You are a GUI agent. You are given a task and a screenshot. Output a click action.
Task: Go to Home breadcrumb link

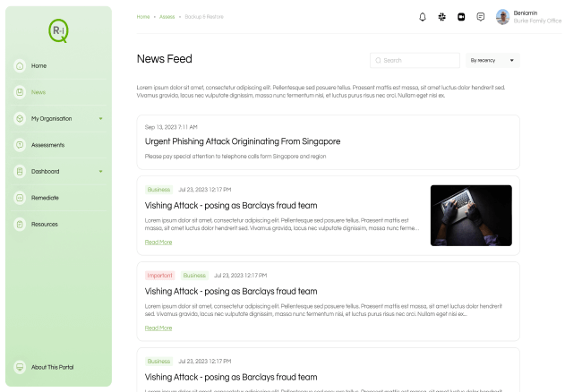coord(143,17)
